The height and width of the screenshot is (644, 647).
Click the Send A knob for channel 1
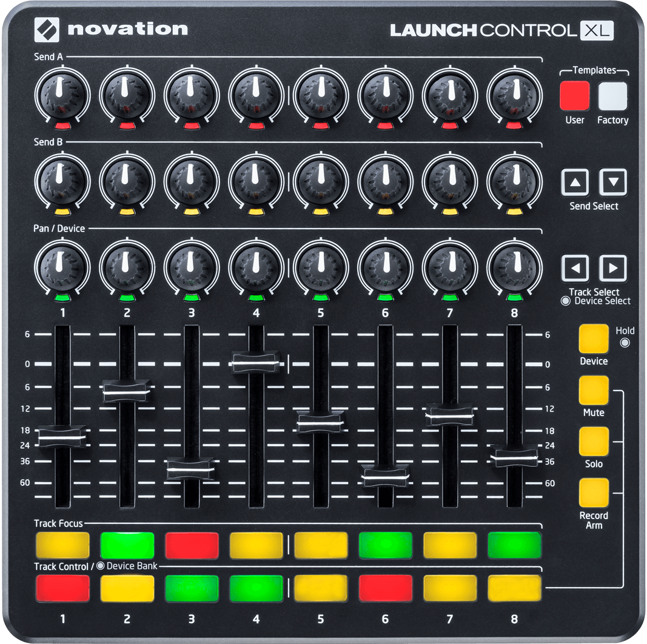click(62, 95)
